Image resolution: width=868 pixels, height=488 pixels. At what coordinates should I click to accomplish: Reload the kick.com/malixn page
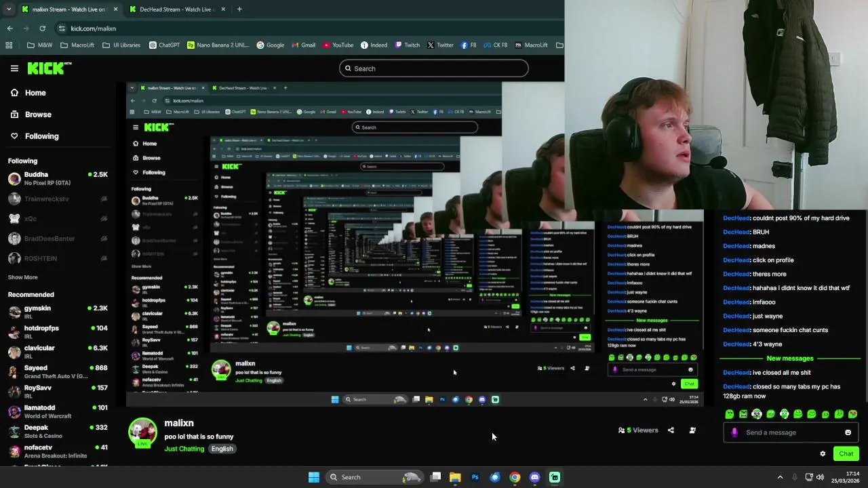[42, 28]
